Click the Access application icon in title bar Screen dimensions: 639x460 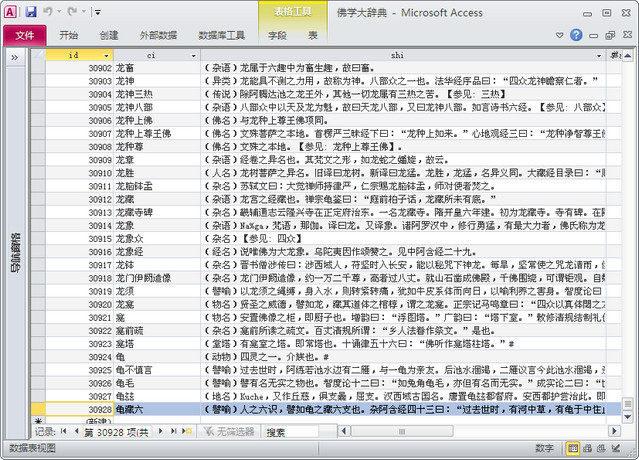point(10,12)
